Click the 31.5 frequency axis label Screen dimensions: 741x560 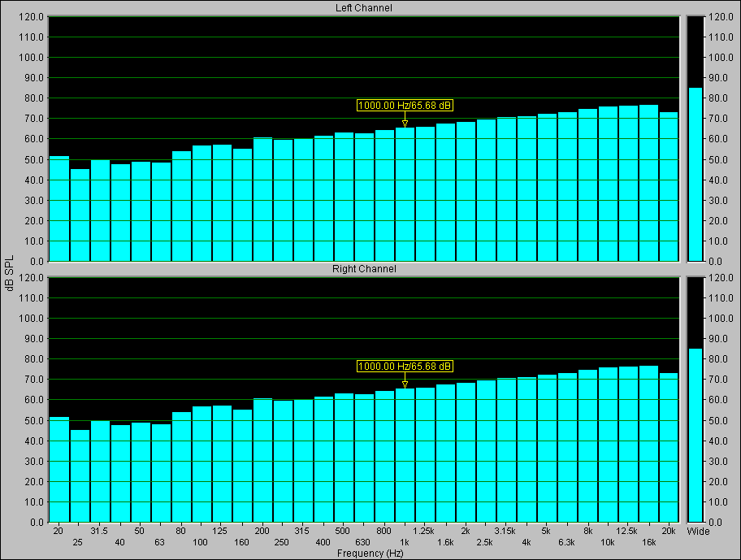pyautogui.click(x=99, y=531)
